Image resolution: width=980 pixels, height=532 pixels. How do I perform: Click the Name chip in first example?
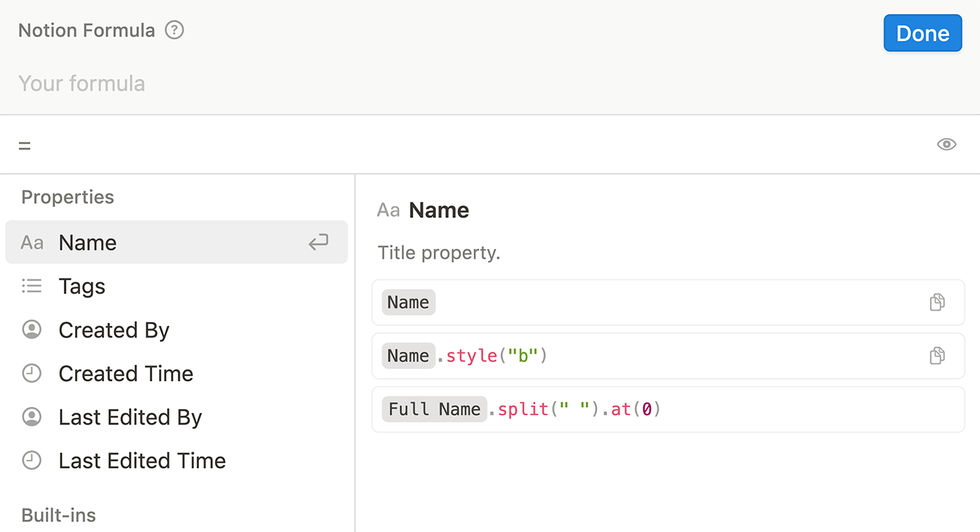pos(408,302)
